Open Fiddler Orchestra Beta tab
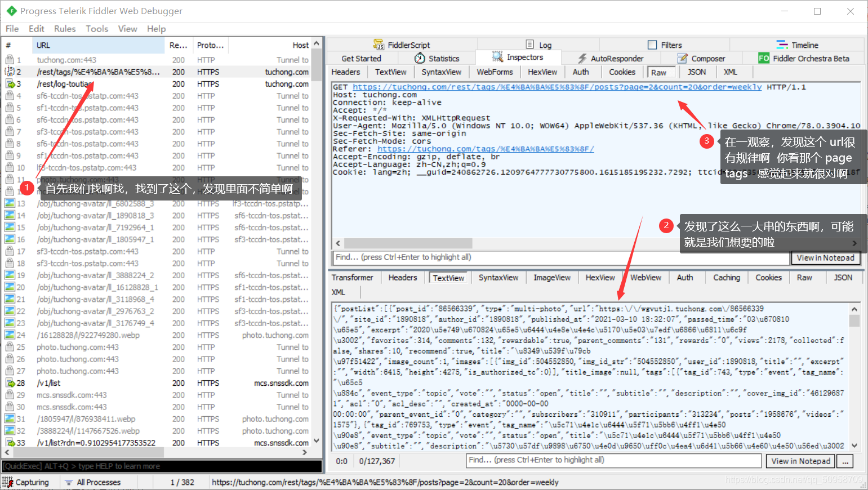 [804, 59]
